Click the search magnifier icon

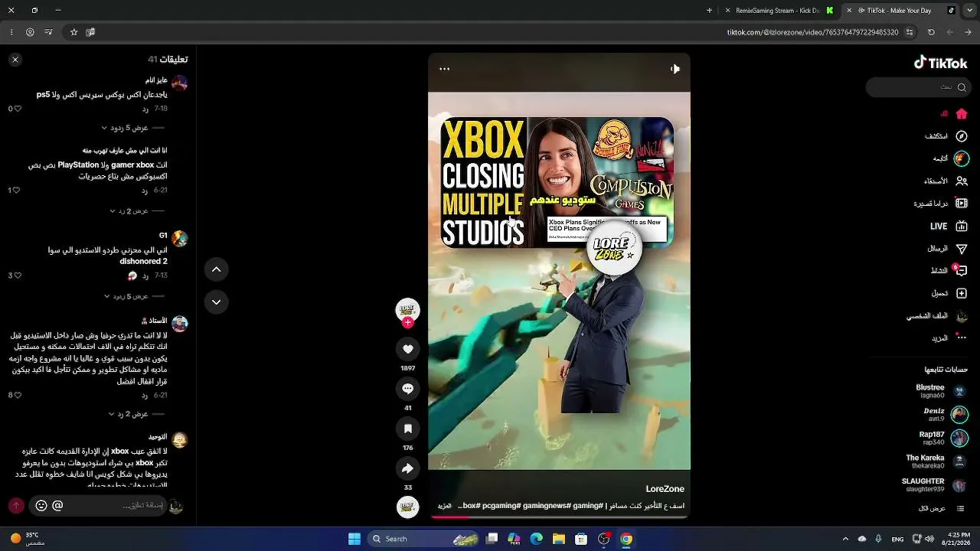point(962,87)
